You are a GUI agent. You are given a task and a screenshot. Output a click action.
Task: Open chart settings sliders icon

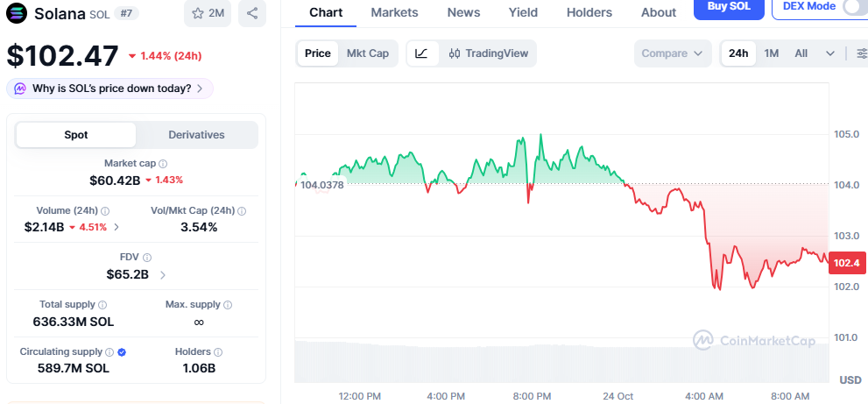tap(862, 53)
